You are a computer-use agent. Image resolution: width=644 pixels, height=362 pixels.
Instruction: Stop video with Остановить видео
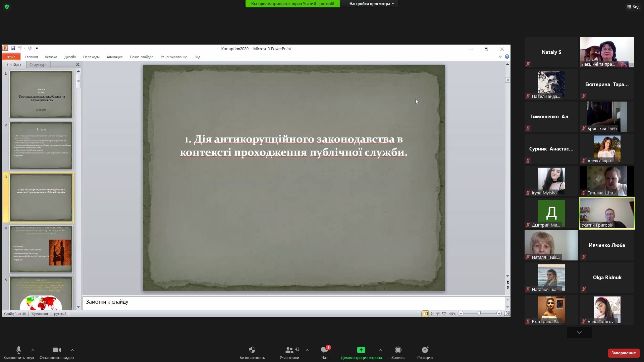click(x=56, y=350)
